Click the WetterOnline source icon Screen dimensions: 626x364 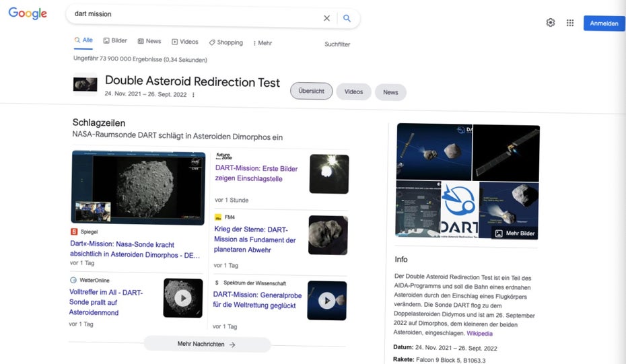(73, 280)
